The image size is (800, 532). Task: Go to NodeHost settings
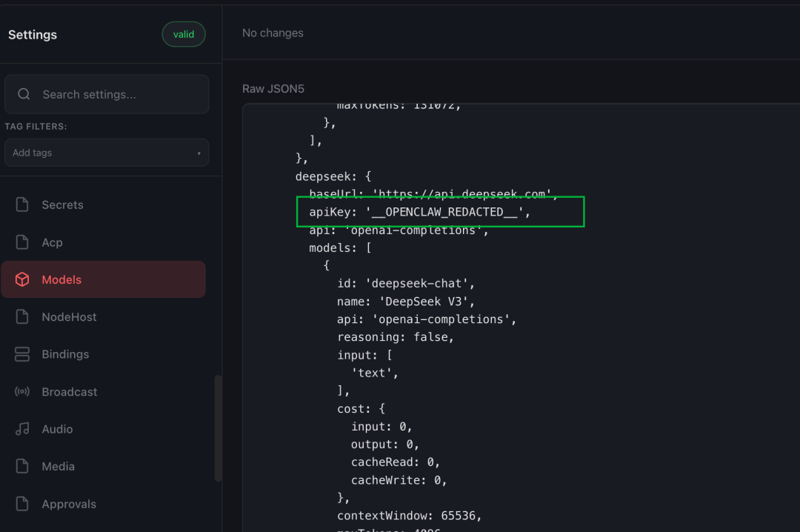click(x=104, y=316)
